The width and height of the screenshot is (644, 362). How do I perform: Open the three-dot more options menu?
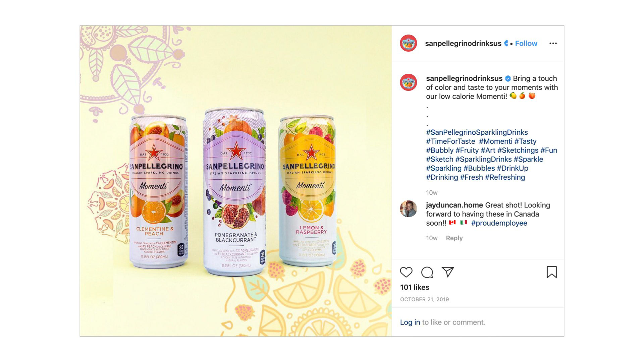click(553, 43)
